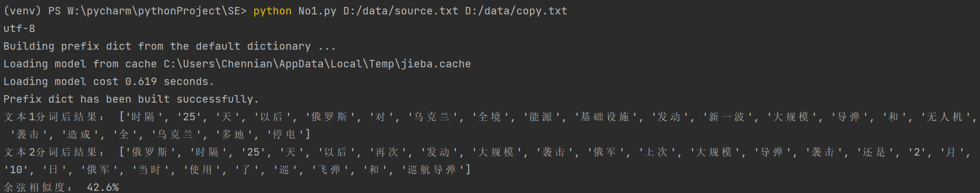Click 'Loading model cost 0.619 seconds' line
Viewport: 980px width, 193px height.
(108, 82)
